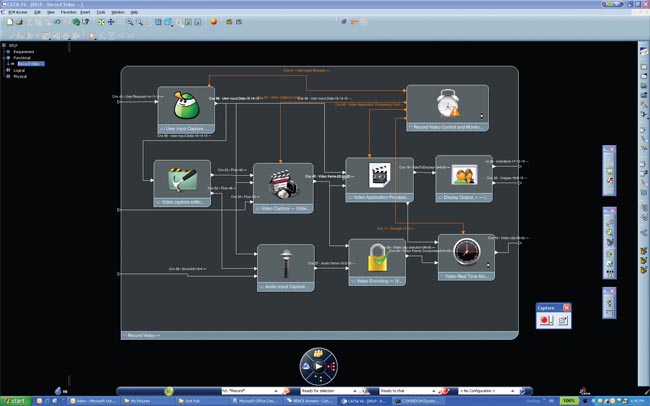Select the Video capture settings hammer block
The image size is (650, 406).
182,183
